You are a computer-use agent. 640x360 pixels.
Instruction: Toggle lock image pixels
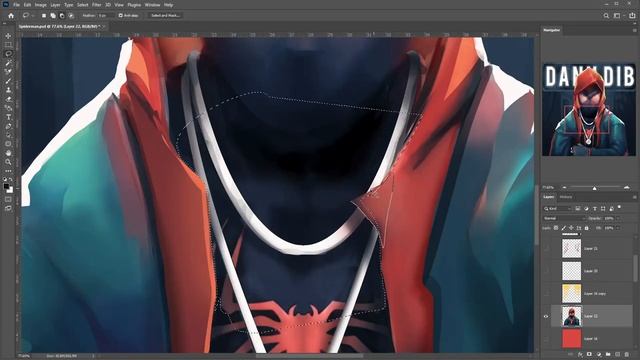pos(564,228)
